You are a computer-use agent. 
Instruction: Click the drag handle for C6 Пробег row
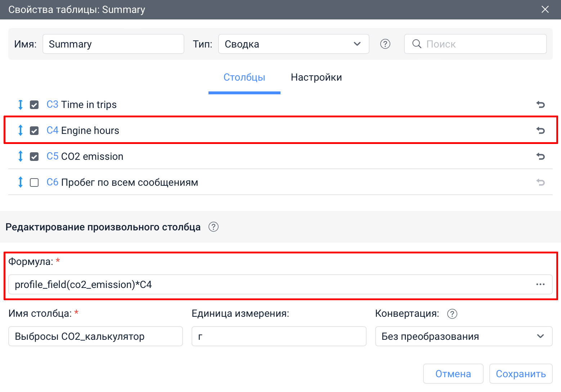(x=21, y=183)
